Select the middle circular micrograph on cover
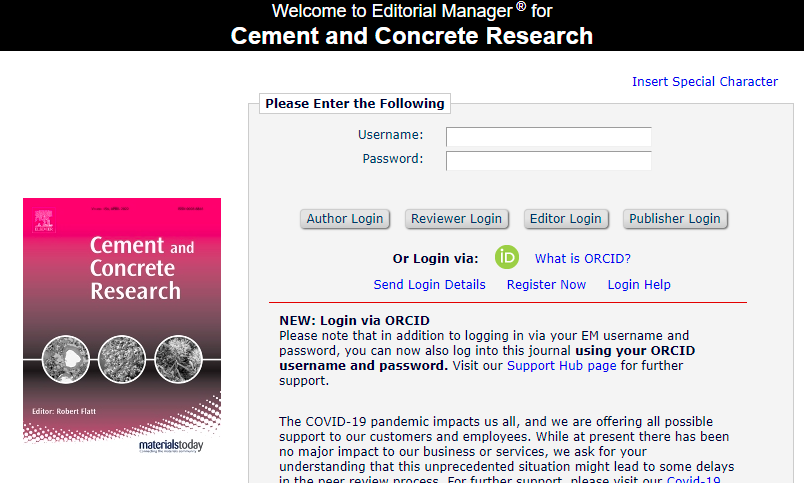The height and width of the screenshot is (483, 804). [x=122, y=359]
